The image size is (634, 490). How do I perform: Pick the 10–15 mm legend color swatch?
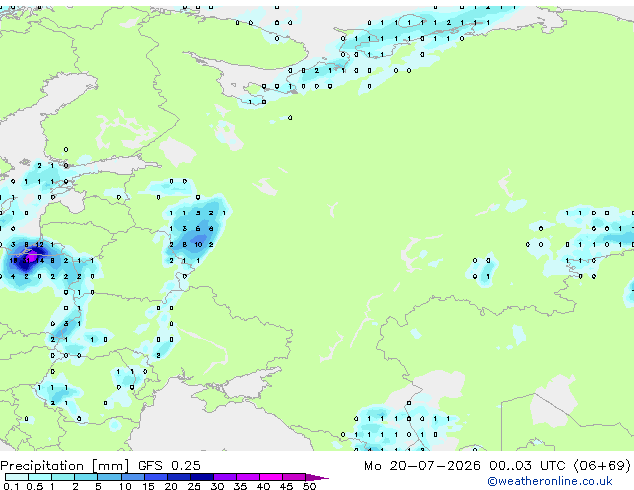132,477
